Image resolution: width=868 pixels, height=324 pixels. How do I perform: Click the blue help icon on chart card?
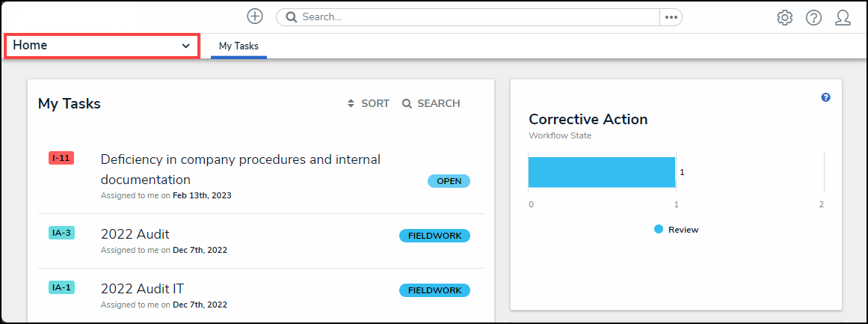825,97
